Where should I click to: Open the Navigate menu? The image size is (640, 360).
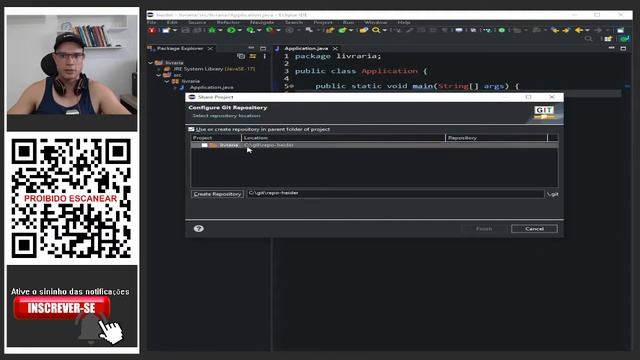(262, 22)
